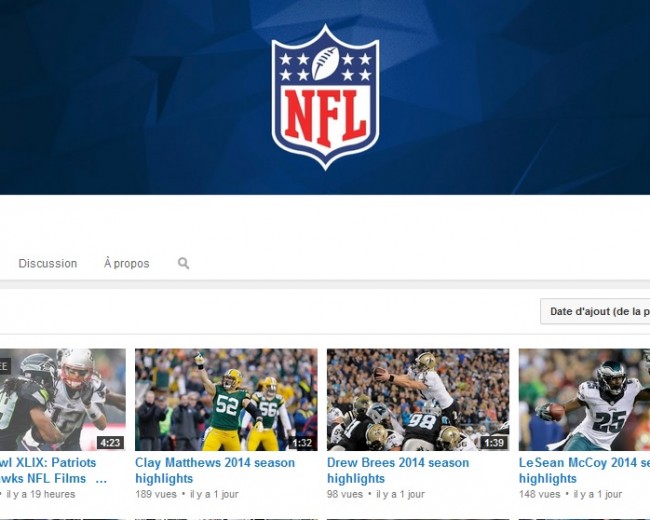The image size is (650, 520).
Task: Click the il y a 19 heures text
Action: (41, 494)
